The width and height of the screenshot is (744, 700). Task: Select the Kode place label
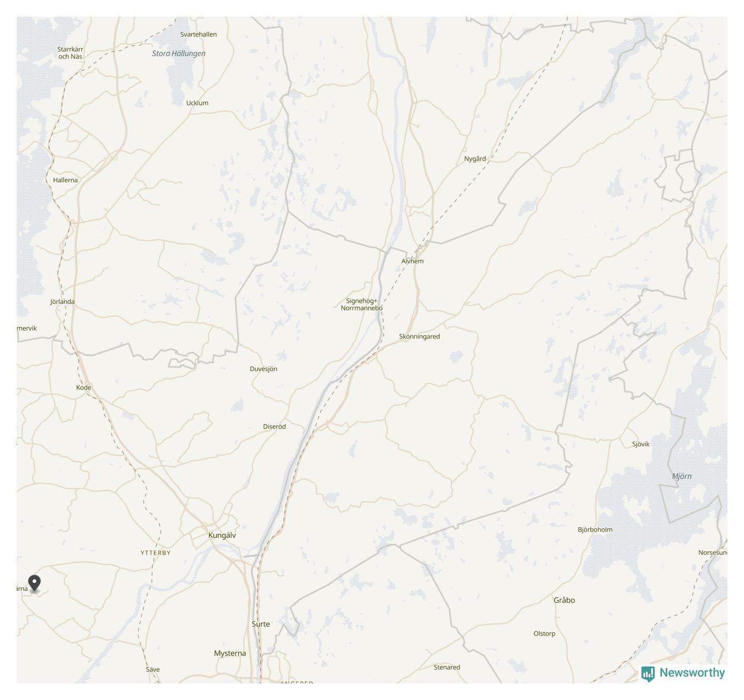coord(84,388)
